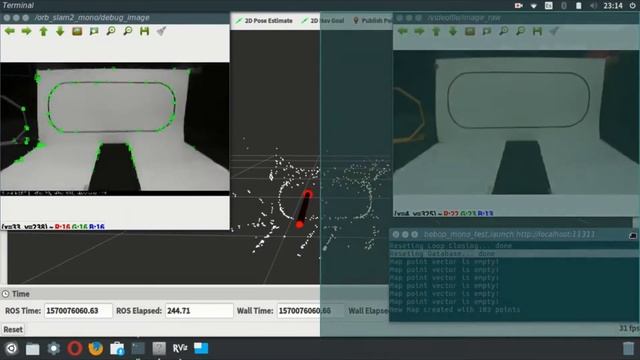The height and width of the screenshot is (360, 640).
Task: Click floppy save icon in debug_image toolbar
Action: (144, 31)
